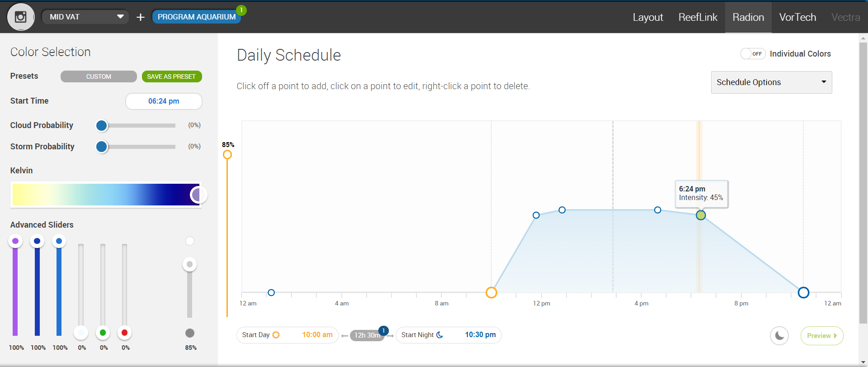This screenshot has height=367, width=868.
Task: Open the VorTech tab
Action: pyautogui.click(x=797, y=17)
